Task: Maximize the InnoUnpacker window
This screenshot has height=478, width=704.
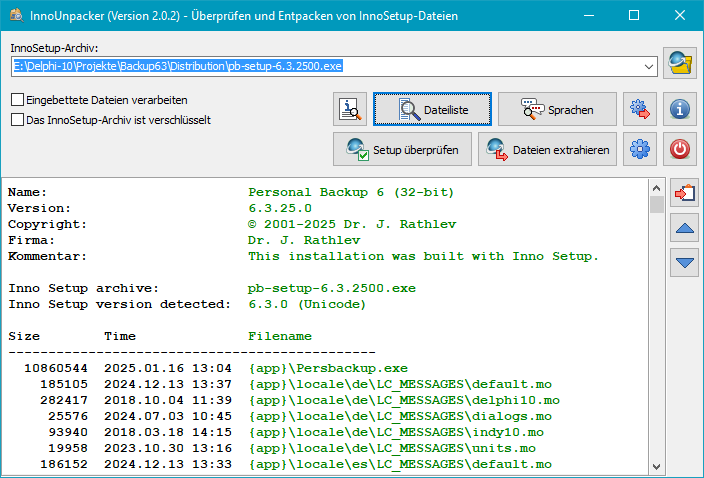Action: point(634,15)
